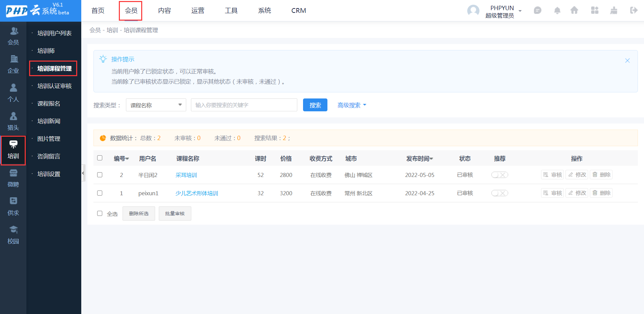Viewport: 644px width, 314px height.
Task: Close the 操作提示 tip box
Action: coord(627,61)
